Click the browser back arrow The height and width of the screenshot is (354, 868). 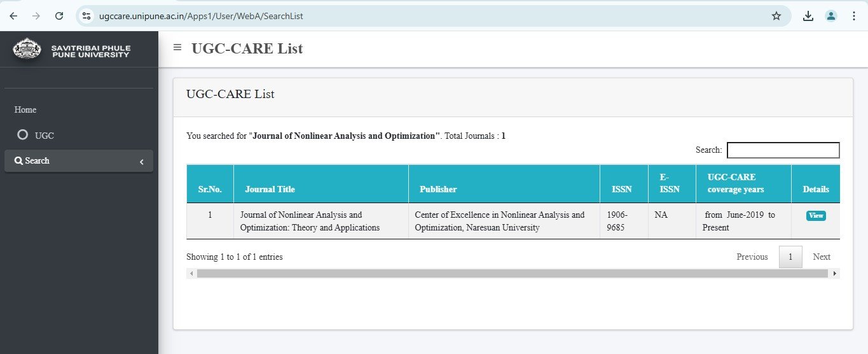[13, 16]
